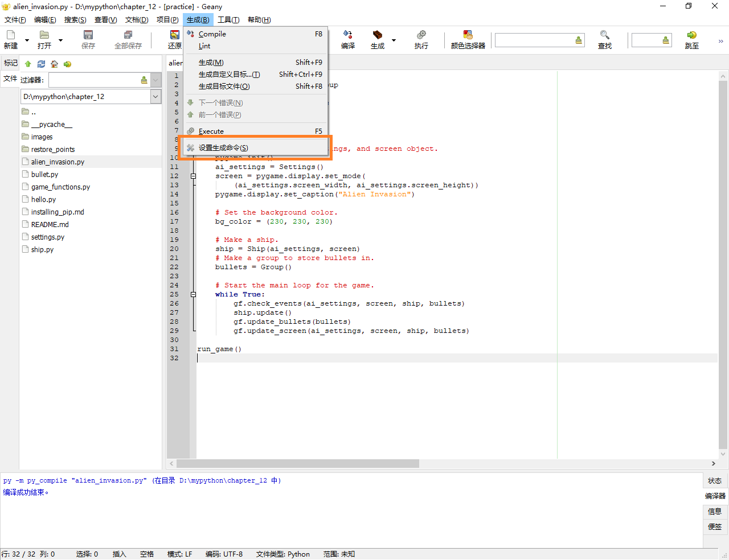Image resolution: width=729 pixels, height=560 pixels.
Task: Click the 保存 save toolbar icon
Action: pos(88,35)
